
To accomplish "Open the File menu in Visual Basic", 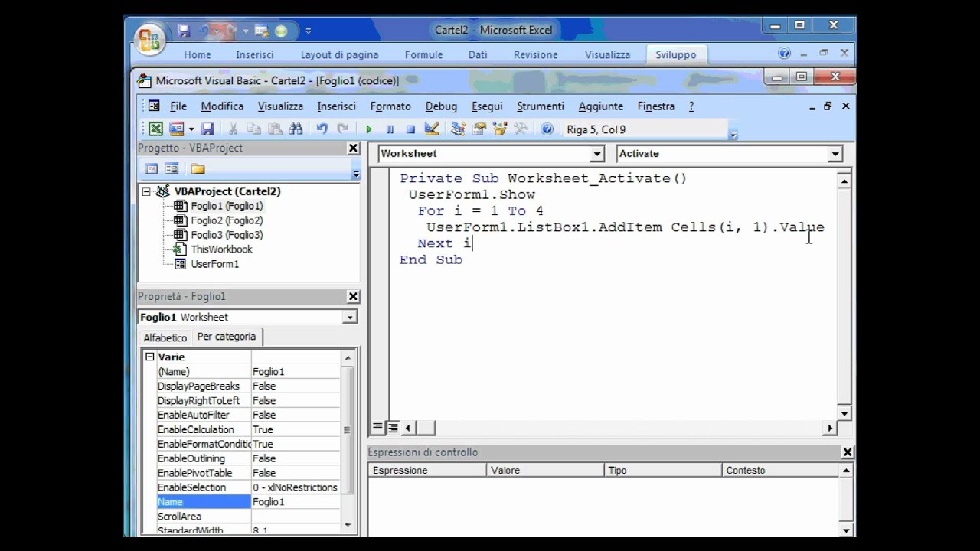I will (178, 106).
